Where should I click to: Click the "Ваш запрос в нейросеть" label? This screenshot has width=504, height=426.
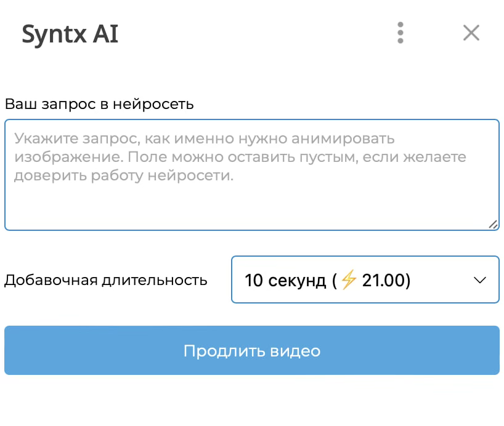[x=99, y=104]
